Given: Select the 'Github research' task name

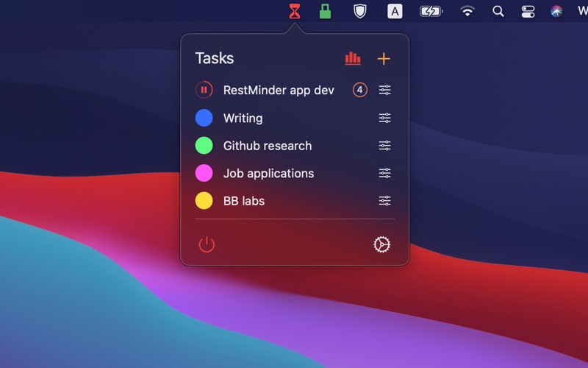Looking at the screenshot, I should pos(268,146).
